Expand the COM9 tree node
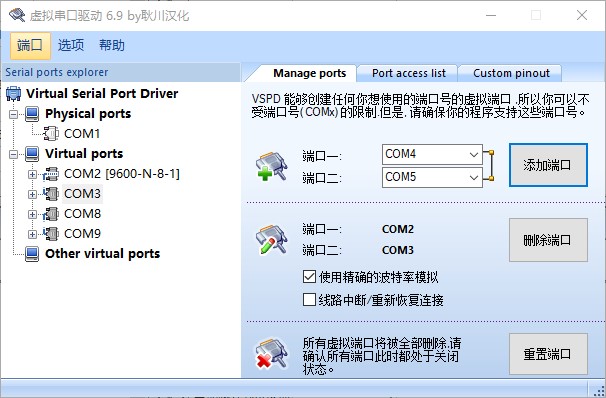 click(32, 234)
